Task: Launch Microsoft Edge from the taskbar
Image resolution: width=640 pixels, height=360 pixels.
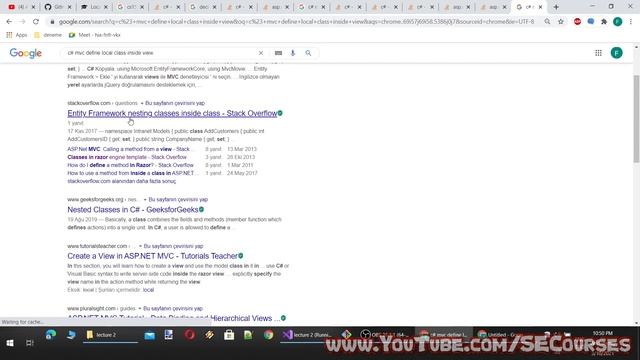Action: tap(51, 335)
